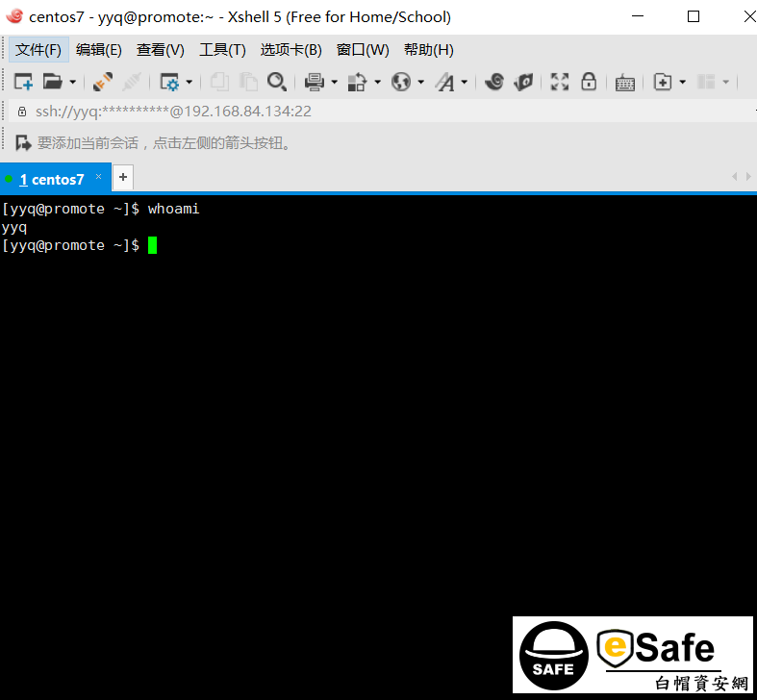Click the New tab plus-page icon
Image resolution: width=757 pixels, height=700 pixels.
coord(663,82)
